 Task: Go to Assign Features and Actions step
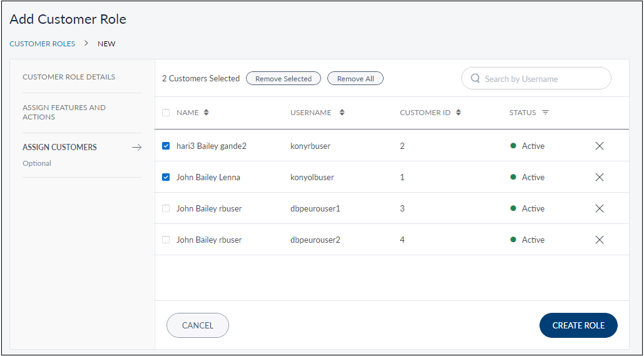(x=64, y=112)
